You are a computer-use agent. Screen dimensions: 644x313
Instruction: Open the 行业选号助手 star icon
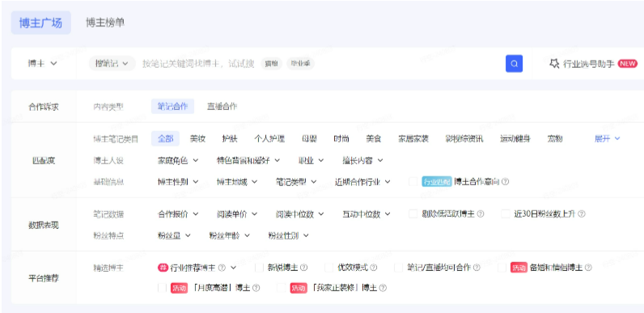pos(554,64)
